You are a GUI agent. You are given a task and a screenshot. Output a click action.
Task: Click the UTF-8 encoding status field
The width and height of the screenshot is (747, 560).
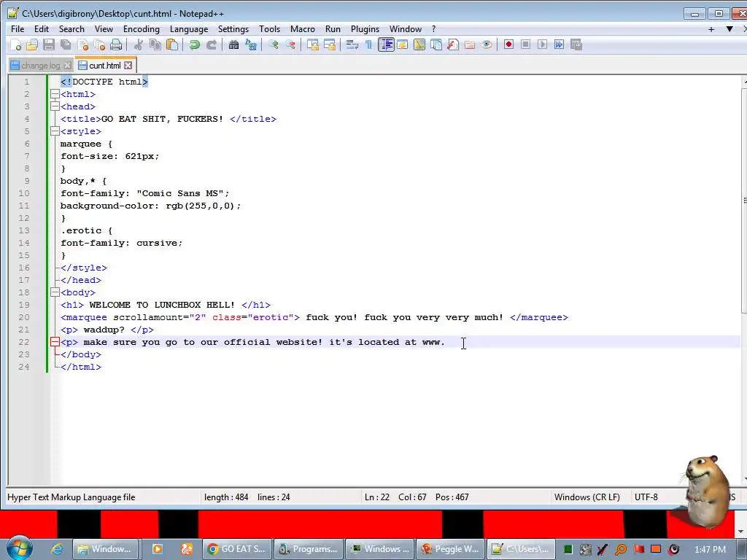click(x=646, y=497)
